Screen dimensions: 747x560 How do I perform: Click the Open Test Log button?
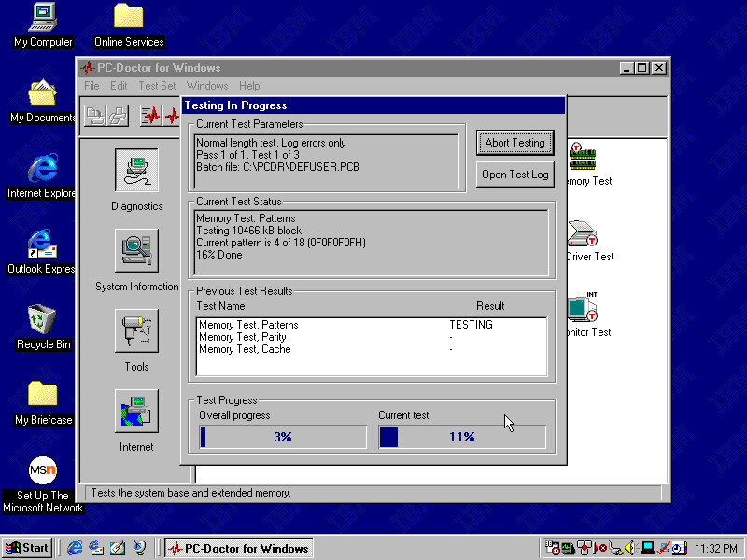514,175
